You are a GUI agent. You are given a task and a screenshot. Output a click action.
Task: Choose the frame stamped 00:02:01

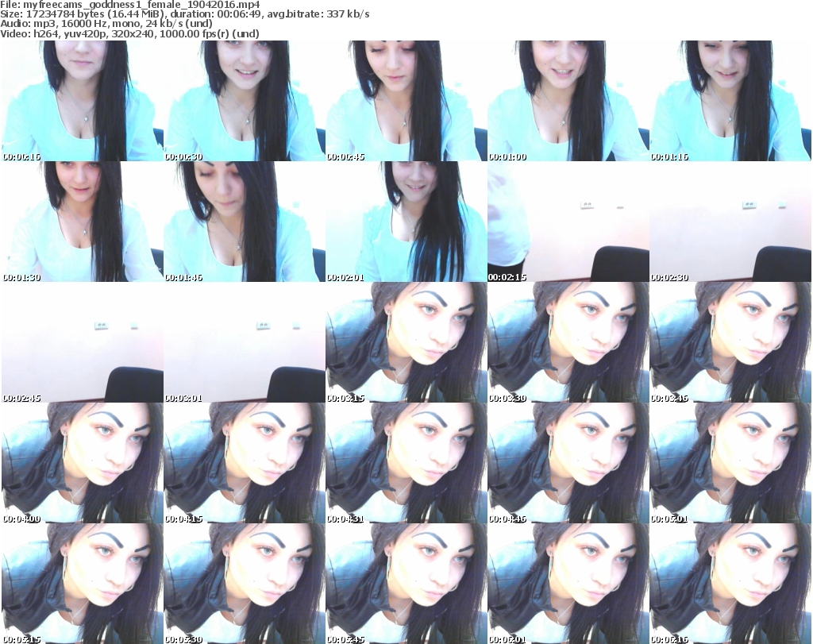tap(406, 222)
